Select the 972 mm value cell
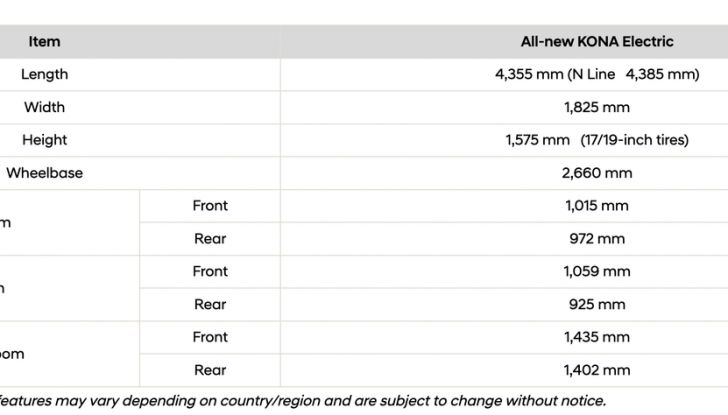Viewport: 728px width, 415px height. click(597, 239)
